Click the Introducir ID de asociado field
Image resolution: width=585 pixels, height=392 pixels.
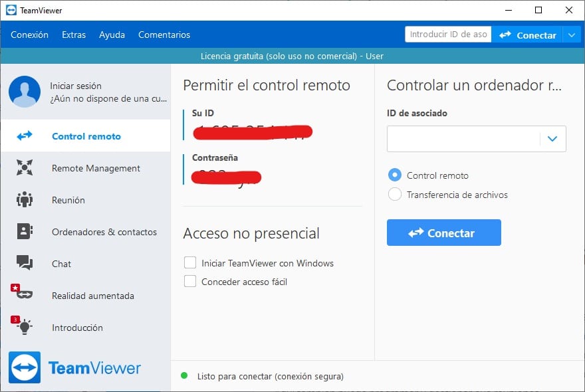(448, 35)
